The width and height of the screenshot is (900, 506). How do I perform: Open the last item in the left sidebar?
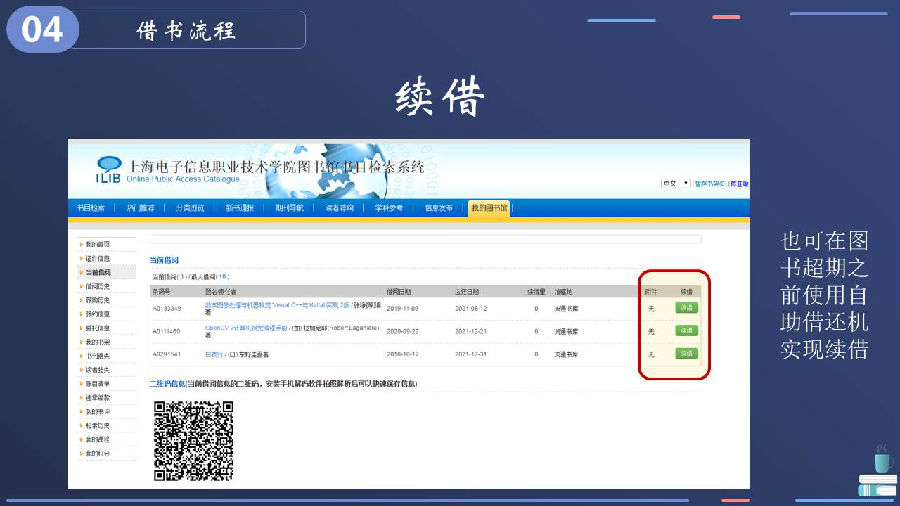click(x=98, y=453)
